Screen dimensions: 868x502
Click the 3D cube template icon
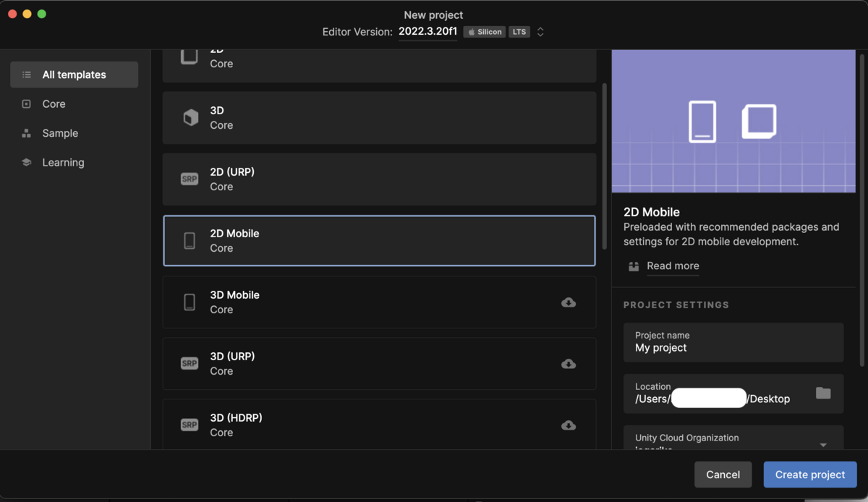pos(190,118)
